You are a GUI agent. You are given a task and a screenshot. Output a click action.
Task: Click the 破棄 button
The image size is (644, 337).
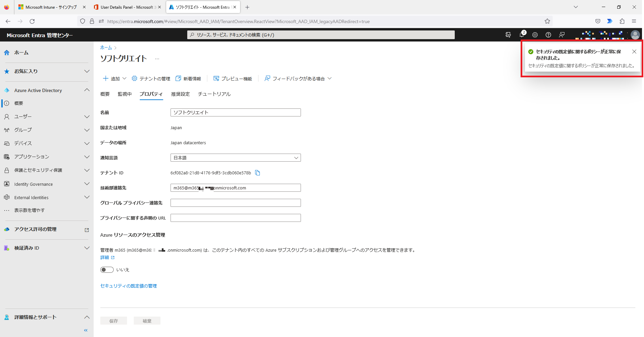[x=147, y=321]
